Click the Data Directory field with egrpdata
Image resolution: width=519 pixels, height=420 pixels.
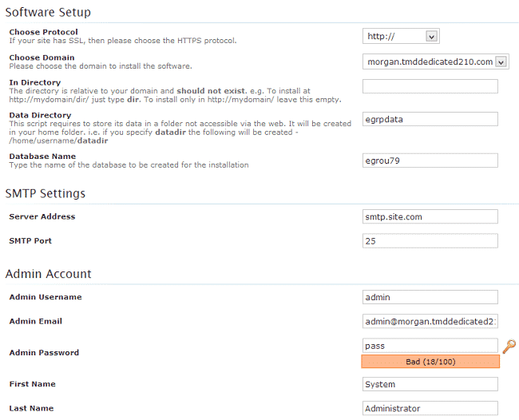click(430, 119)
